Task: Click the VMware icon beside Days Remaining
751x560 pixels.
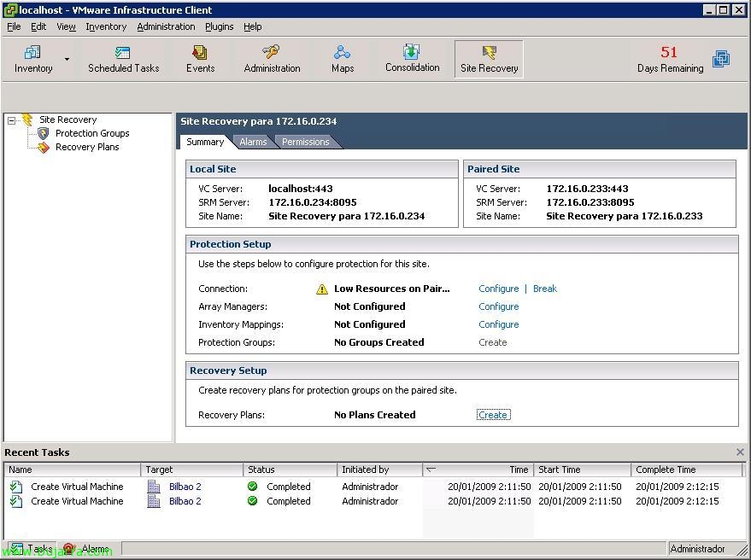Action: click(x=721, y=59)
